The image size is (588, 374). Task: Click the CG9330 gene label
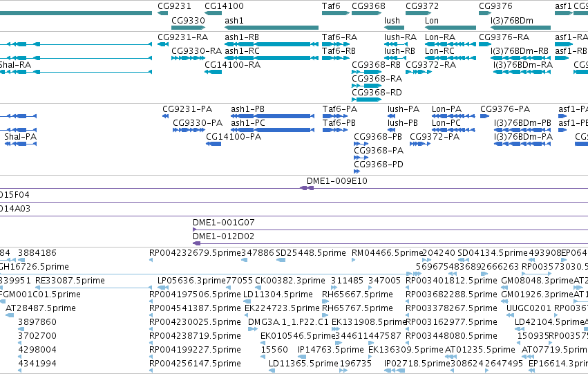(188, 21)
